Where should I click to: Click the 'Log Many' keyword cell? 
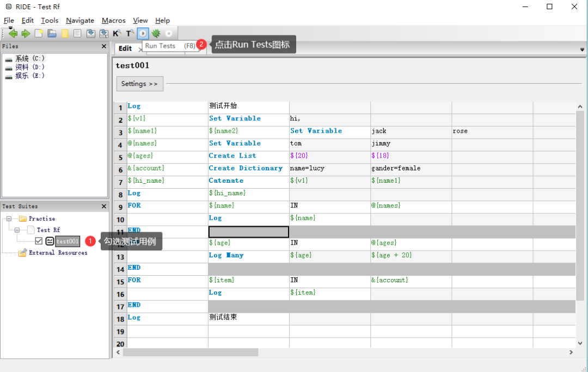coord(249,257)
